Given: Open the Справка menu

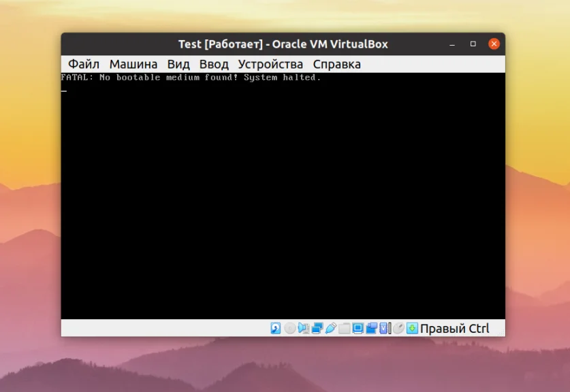Looking at the screenshot, I should [337, 63].
